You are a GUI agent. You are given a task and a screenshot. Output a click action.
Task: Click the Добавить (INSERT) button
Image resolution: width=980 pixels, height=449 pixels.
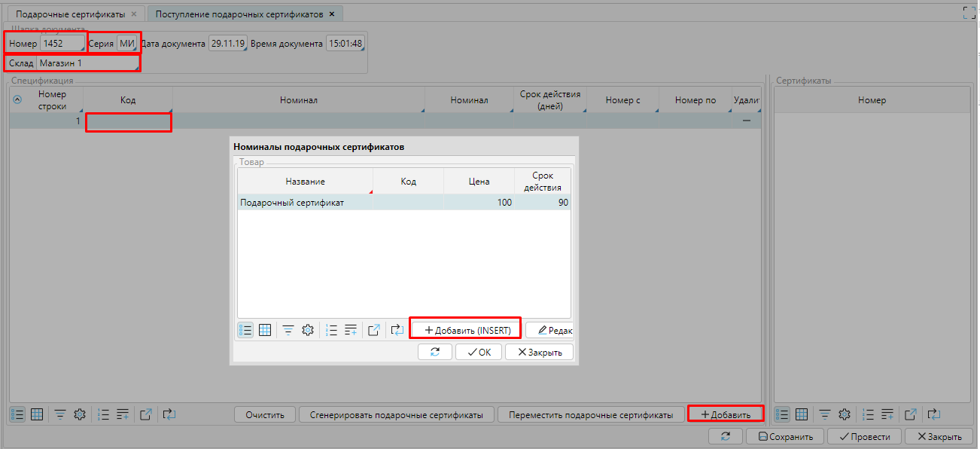pyautogui.click(x=467, y=330)
